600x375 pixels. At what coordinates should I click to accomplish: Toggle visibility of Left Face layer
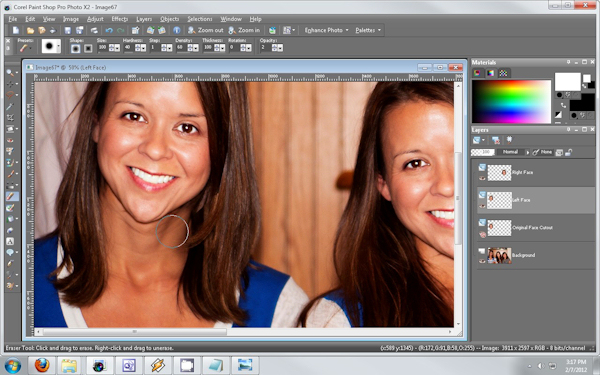tap(482, 206)
